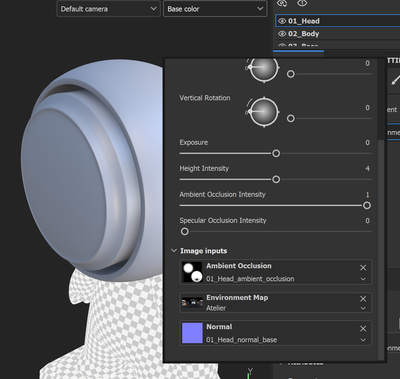Click the Specular Occlusion Intensity slider handle
This screenshot has width=400, height=379.
(x=185, y=231)
